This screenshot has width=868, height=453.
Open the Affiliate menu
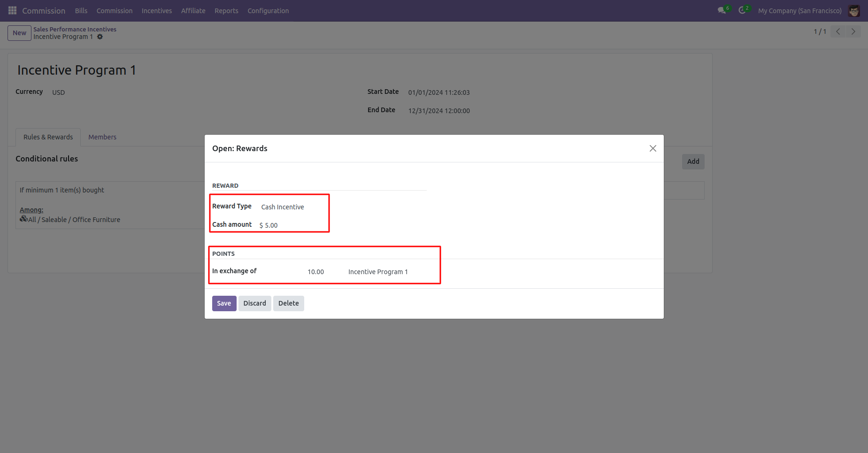[193, 10]
